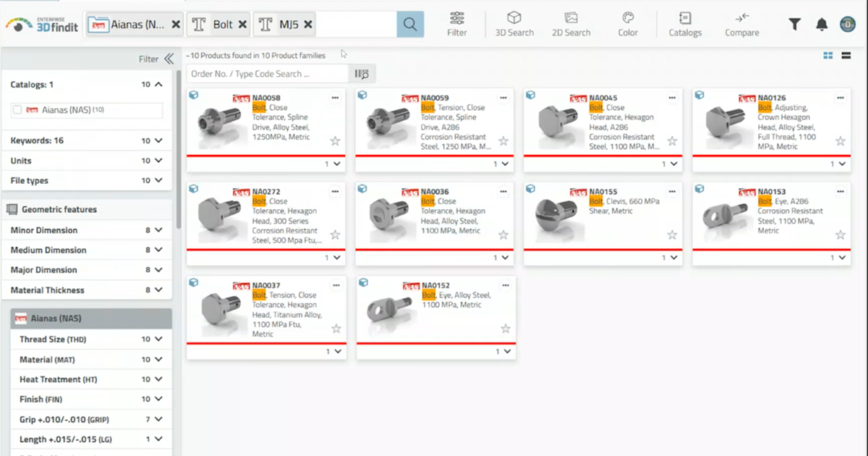Viewport: 868px width, 456px height.
Task: Remove the Bolt search term chip
Action: point(242,25)
